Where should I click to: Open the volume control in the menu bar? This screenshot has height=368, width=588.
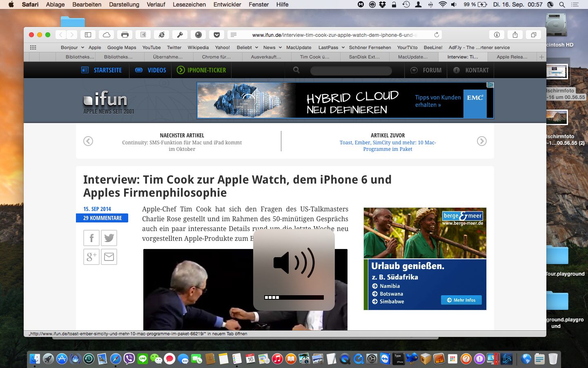(x=454, y=4)
